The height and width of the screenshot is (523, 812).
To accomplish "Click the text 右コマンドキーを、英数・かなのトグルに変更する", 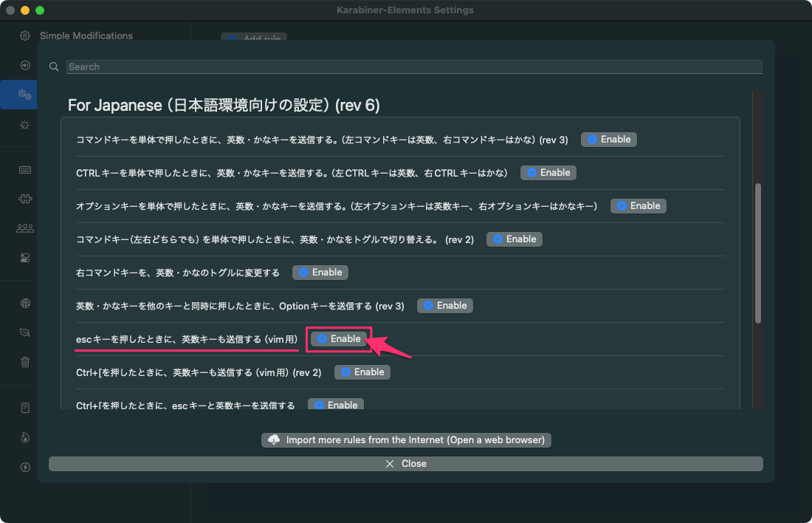I will pos(178,273).
